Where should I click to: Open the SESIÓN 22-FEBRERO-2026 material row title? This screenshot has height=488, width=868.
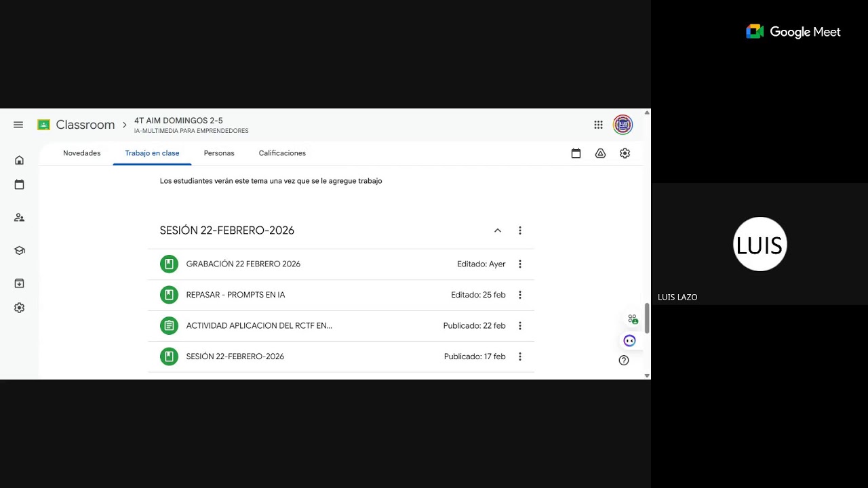[235, 357]
